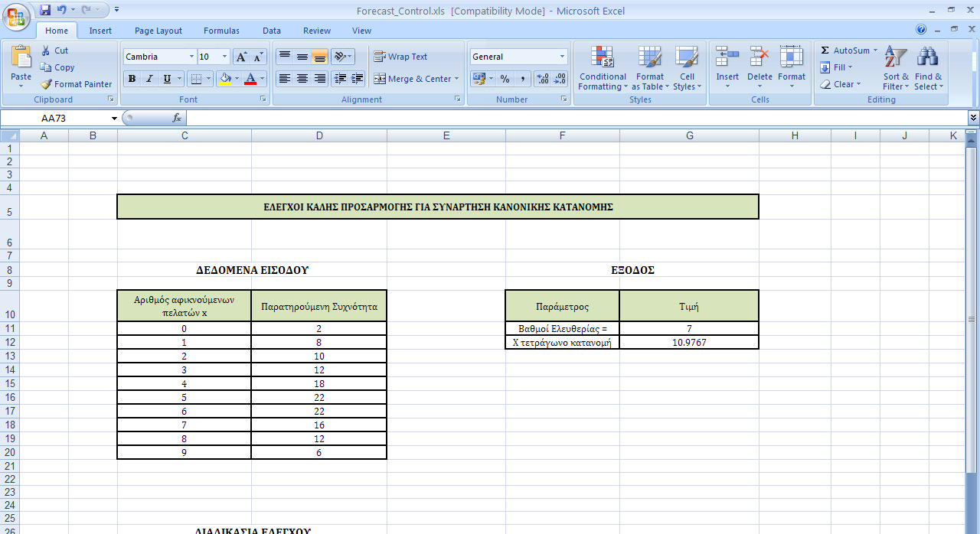Viewport: 980px width, 534px height.
Task: Click Merge & Center
Action: [412, 79]
